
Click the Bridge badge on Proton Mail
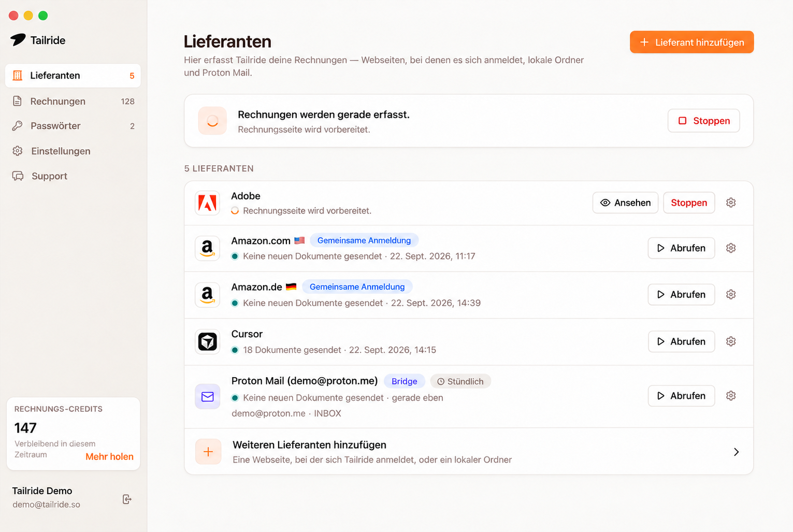click(404, 381)
